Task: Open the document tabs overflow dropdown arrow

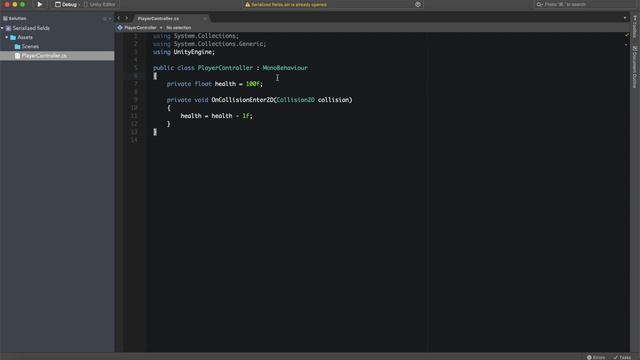Action: [624, 18]
